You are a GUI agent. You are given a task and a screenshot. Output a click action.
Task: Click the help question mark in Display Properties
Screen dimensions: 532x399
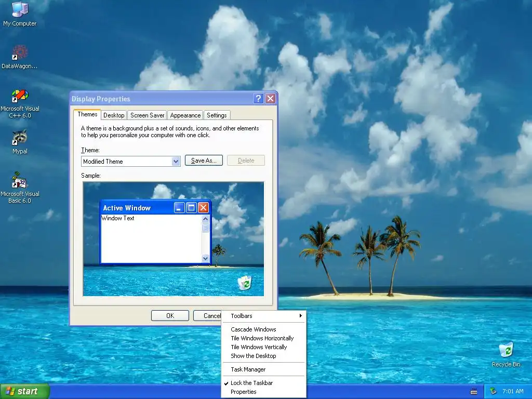pos(258,99)
